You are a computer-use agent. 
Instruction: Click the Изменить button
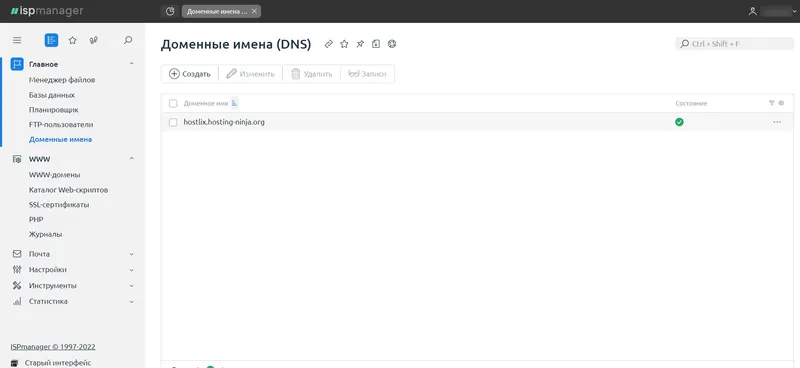pos(251,74)
